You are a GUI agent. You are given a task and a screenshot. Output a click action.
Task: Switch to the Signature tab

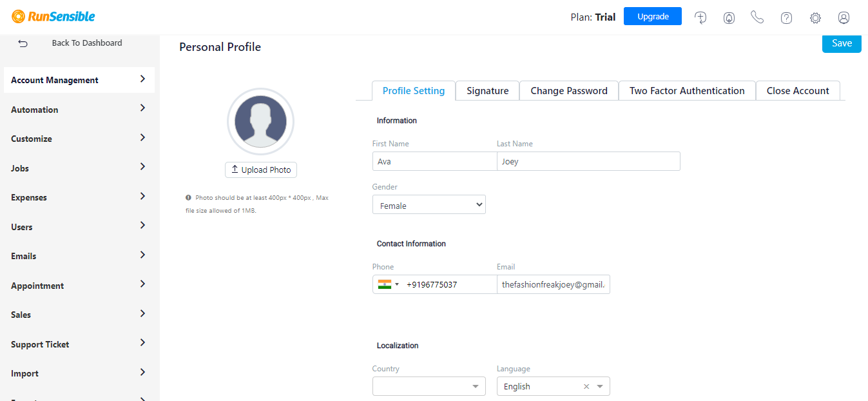pos(488,91)
